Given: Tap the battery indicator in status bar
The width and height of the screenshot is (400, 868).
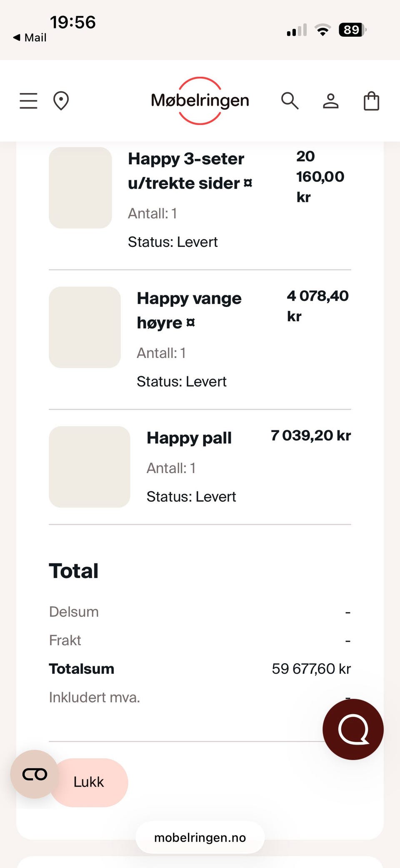Looking at the screenshot, I should point(352,30).
